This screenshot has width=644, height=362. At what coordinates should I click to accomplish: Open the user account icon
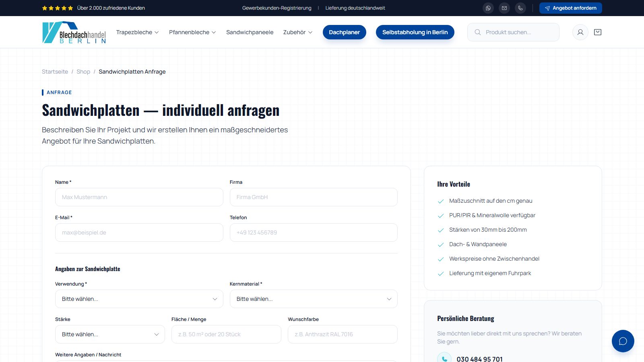click(x=580, y=32)
